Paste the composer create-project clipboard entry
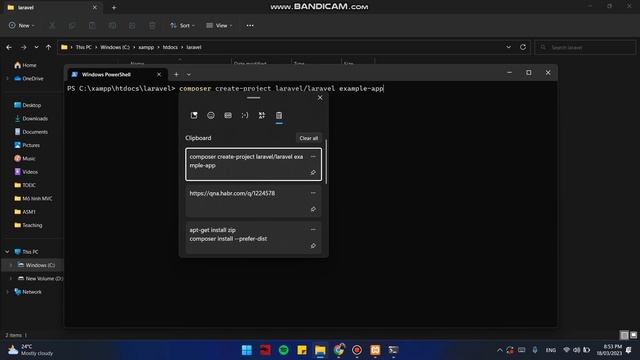 tap(253, 164)
